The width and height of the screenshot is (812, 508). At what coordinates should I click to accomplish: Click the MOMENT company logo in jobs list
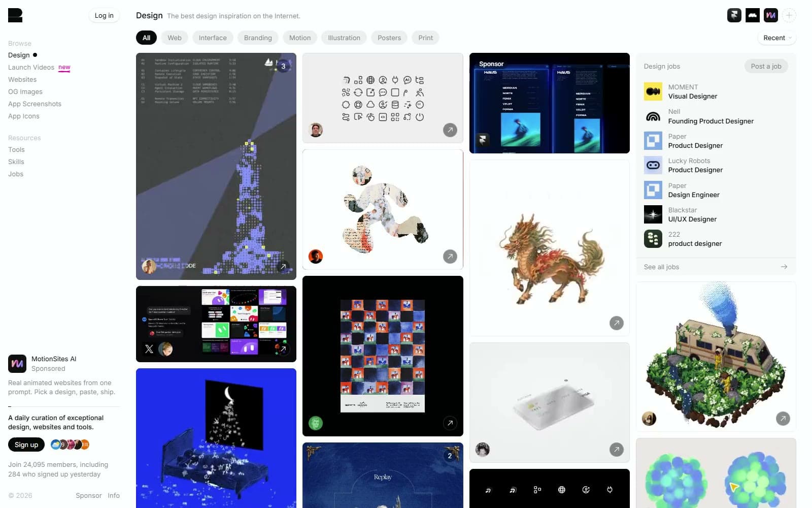[x=653, y=91]
